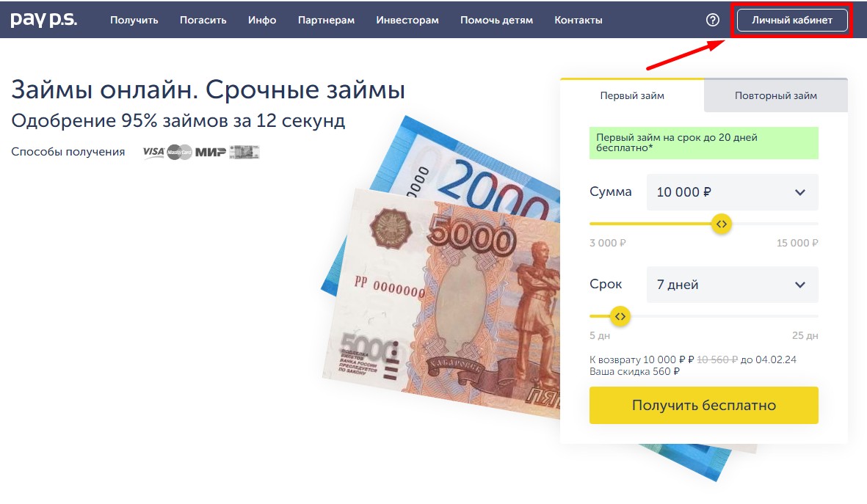This screenshot has width=867, height=504.
Task: Open the Получить menu item
Action: pos(134,20)
